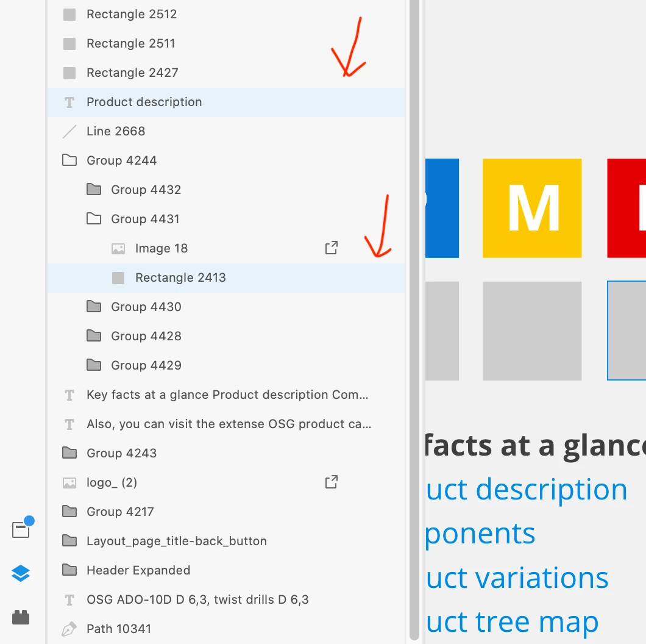This screenshot has width=646, height=644.
Task: Select the Key facts at a glance layer name
Action: pyautogui.click(x=227, y=395)
